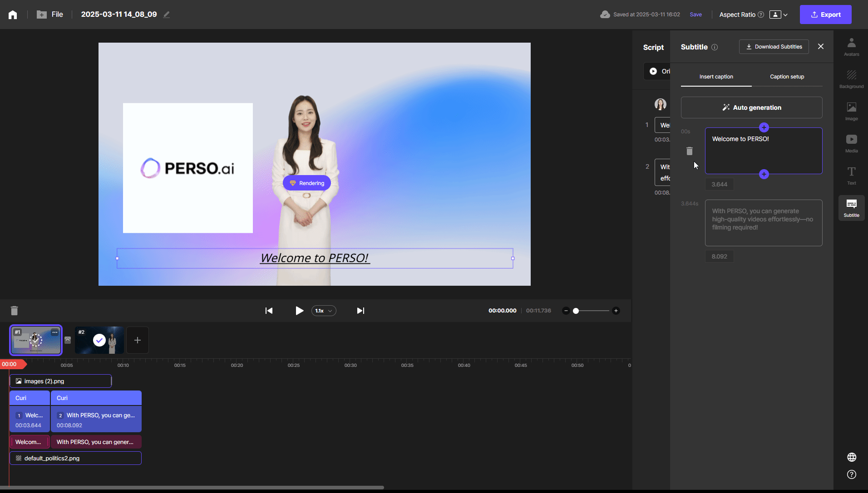This screenshot has width=868, height=493.
Task: Click the script avatar thumbnail
Action: coord(660,104)
